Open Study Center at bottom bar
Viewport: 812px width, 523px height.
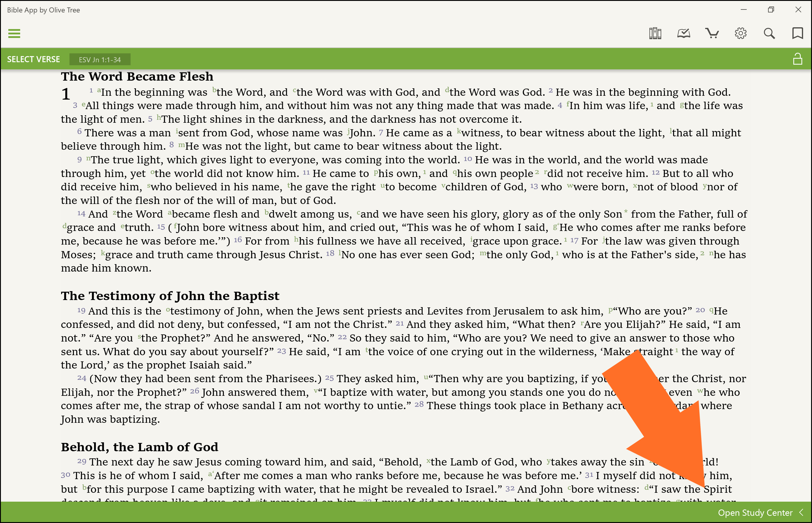755,512
